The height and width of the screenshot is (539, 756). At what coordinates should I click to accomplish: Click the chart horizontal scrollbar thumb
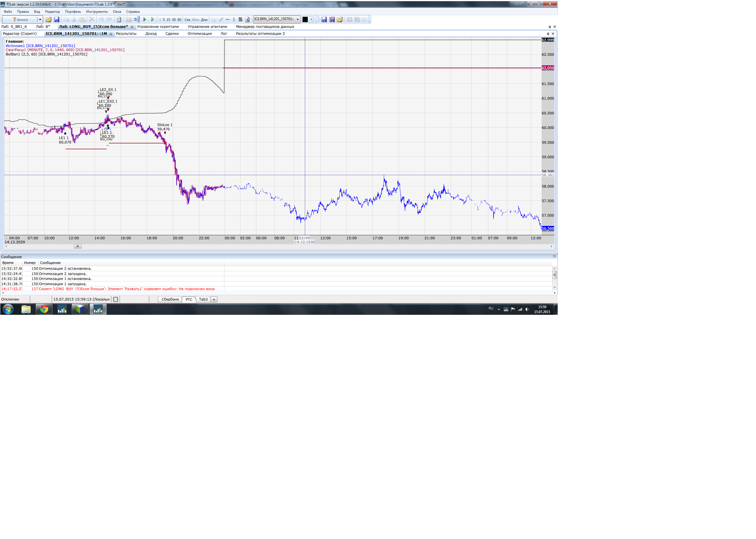77,246
